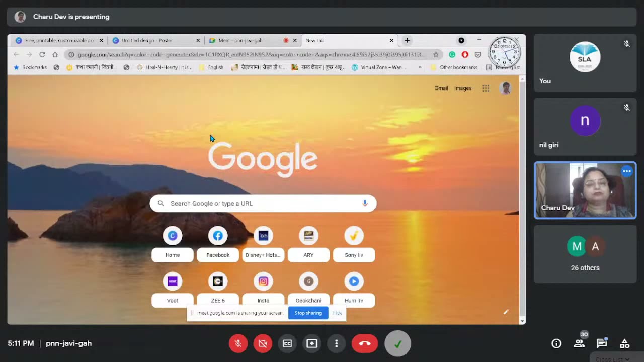Image resolution: width=644 pixels, height=362 pixels.
Task: Open the Heal-N-Hearty bookmark
Action: [x=165, y=67]
